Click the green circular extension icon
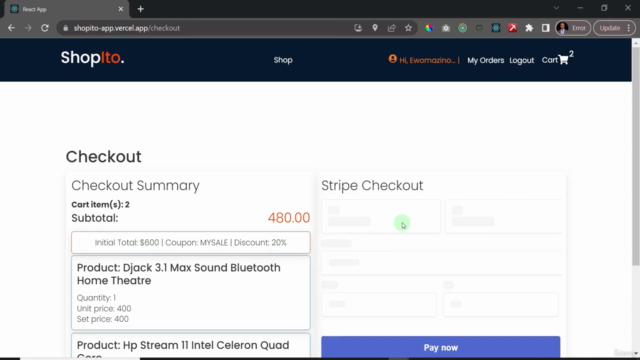The height and width of the screenshot is (360, 640). (462, 28)
